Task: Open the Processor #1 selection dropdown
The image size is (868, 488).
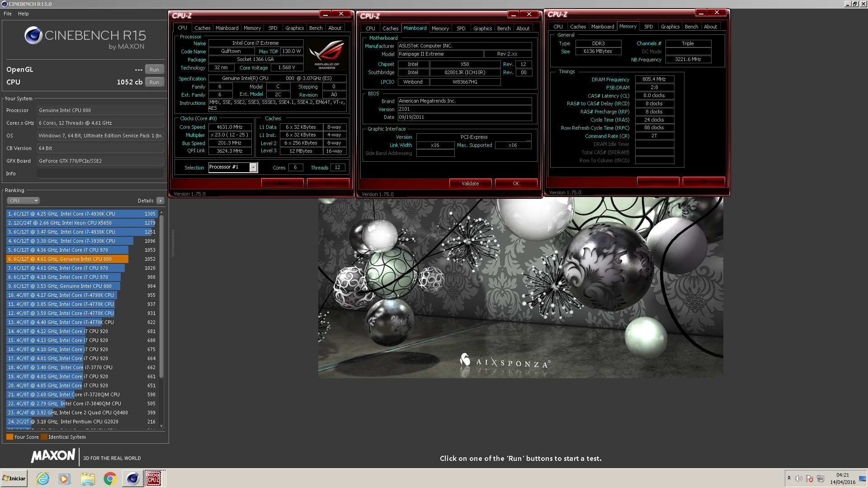Action: click(233, 167)
